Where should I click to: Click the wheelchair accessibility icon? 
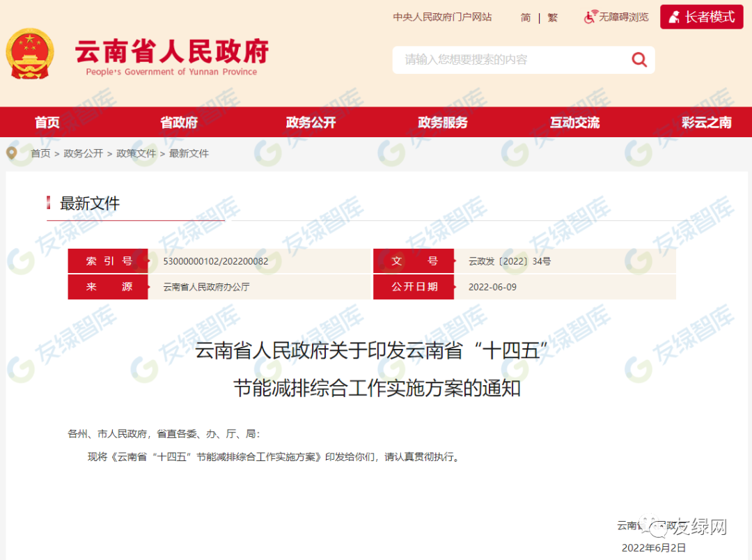tap(590, 17)
